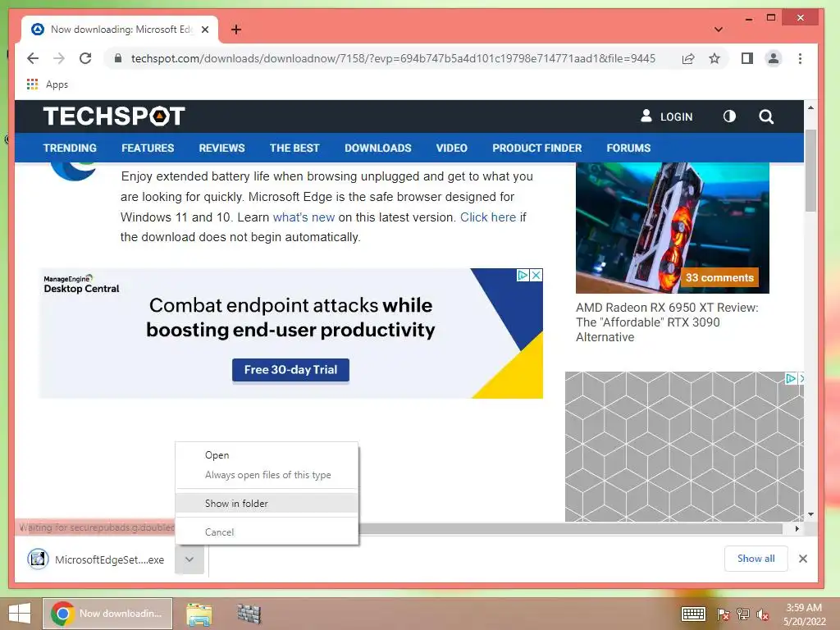
Task: Click the padlock site info icon
Action: (x=118, y=58)
